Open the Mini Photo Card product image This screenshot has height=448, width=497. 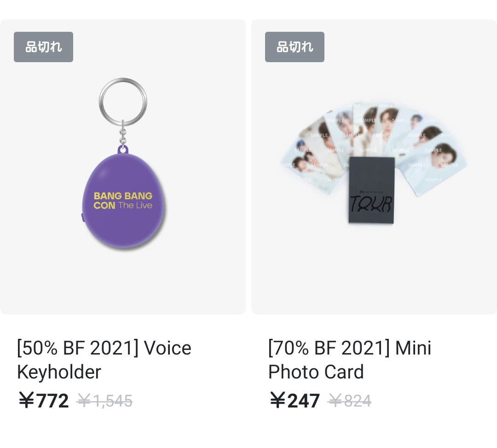374,167
